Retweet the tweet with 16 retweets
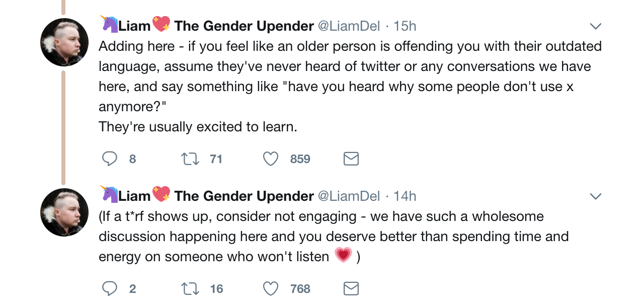The height and width of the screenshot is (305, 644). (189, 288)
